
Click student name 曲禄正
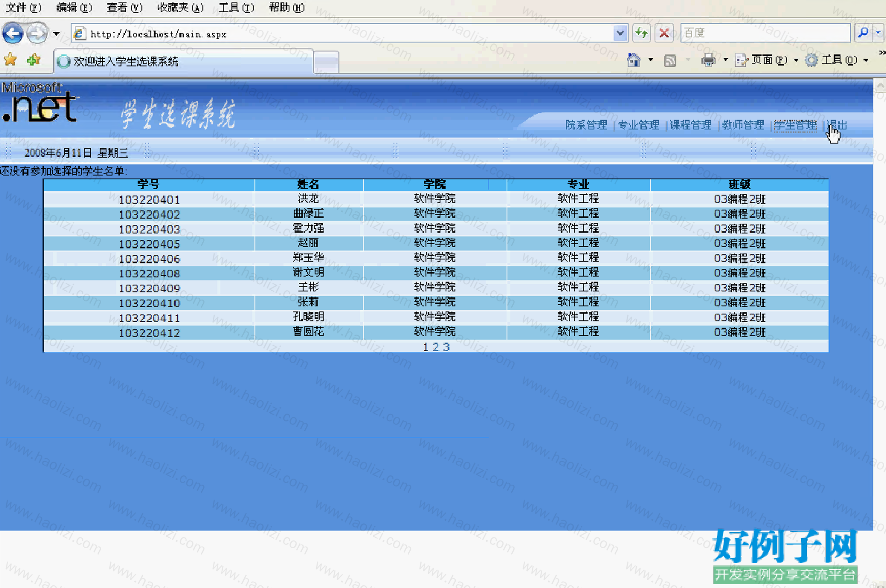click(x=308, y=213)
